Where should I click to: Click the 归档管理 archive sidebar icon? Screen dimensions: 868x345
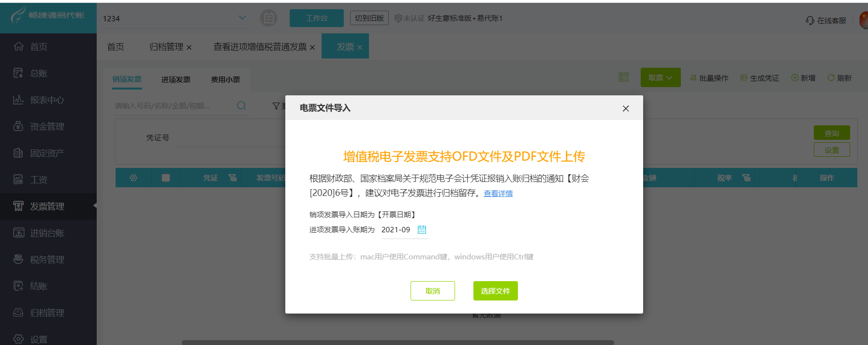click(18, 313)
